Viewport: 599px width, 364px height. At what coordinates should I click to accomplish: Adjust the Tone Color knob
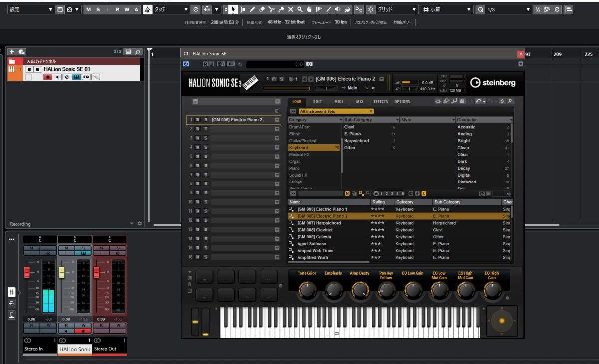[307, 290]
